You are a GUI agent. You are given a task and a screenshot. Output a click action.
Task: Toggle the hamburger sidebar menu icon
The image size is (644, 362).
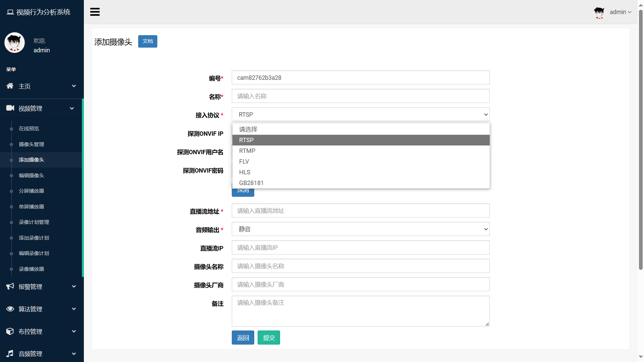point(95,12)
